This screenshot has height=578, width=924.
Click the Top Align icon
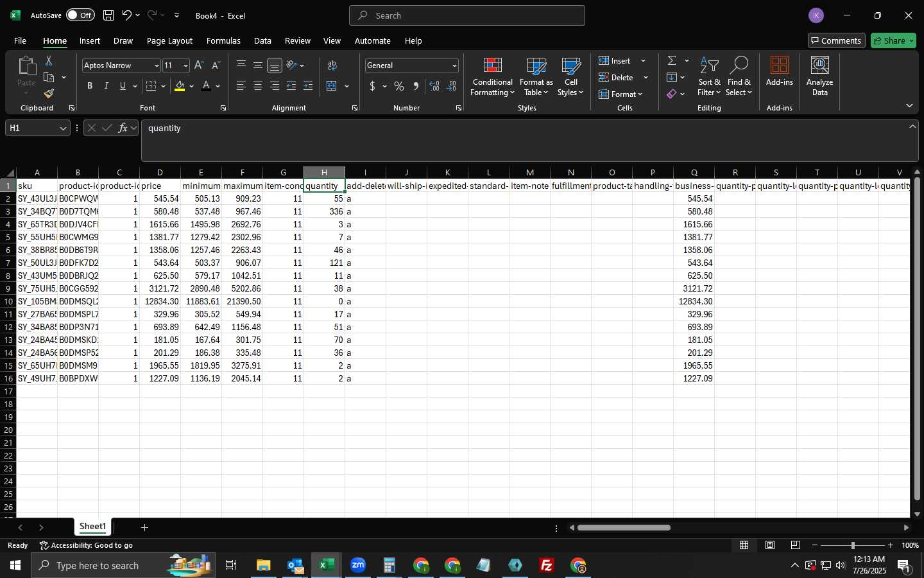pyautogui.click(x=241, y=65)
